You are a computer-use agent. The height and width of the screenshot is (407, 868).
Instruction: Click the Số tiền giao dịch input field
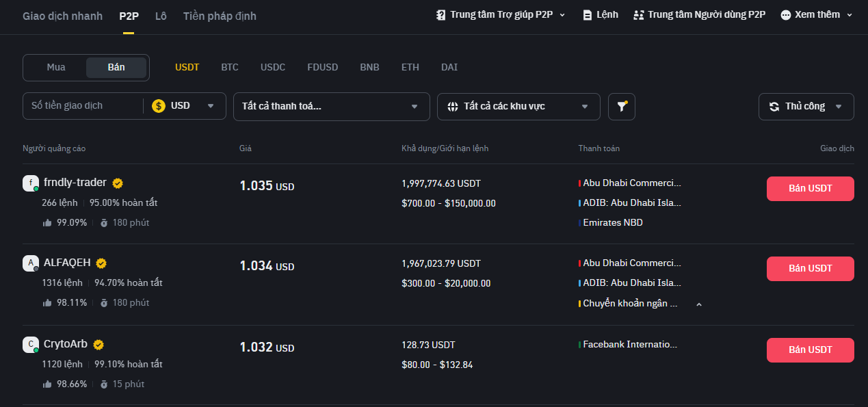coord(82,106)
